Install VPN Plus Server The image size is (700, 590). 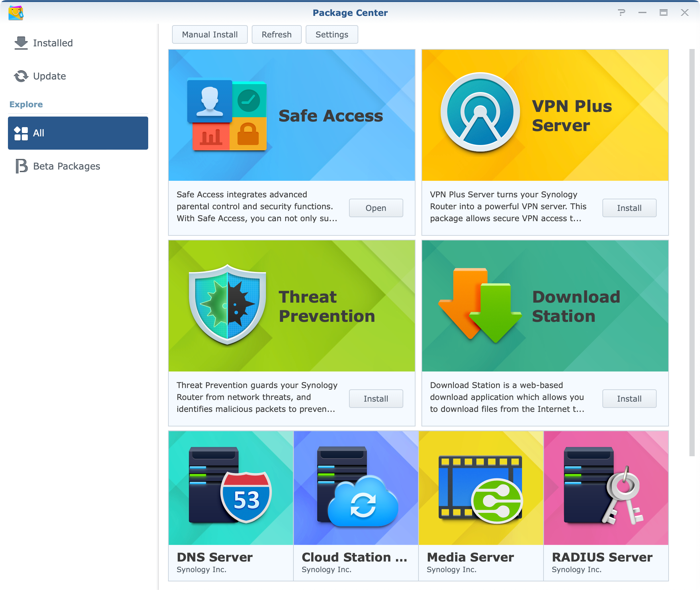(x=629, y=208)
